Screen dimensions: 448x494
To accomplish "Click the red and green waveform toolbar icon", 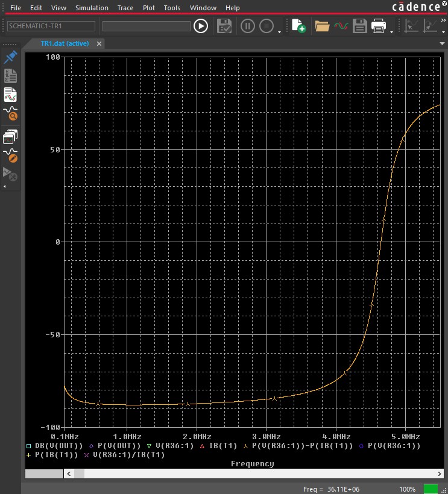I will [x=341, y=26].
